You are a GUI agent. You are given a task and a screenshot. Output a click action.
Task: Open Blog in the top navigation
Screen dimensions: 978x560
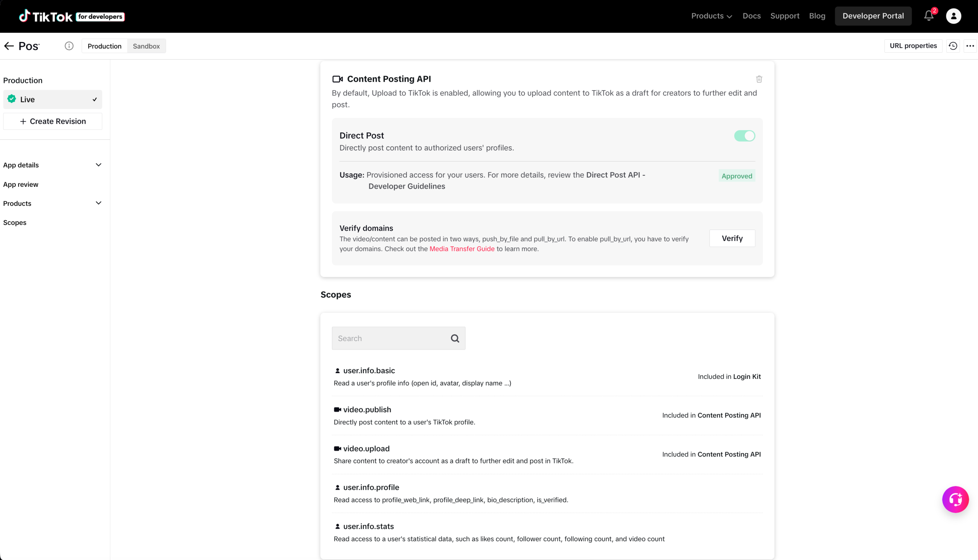(817, 16)
